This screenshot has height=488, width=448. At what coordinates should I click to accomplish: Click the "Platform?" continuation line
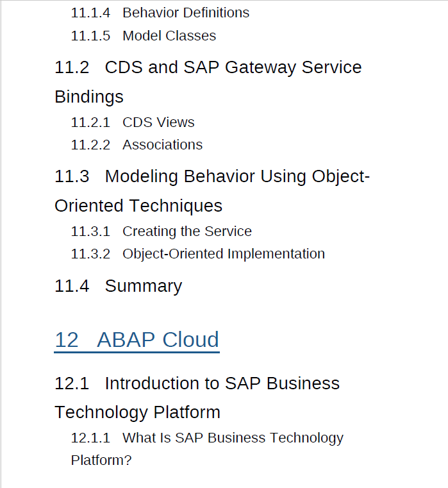101,460
